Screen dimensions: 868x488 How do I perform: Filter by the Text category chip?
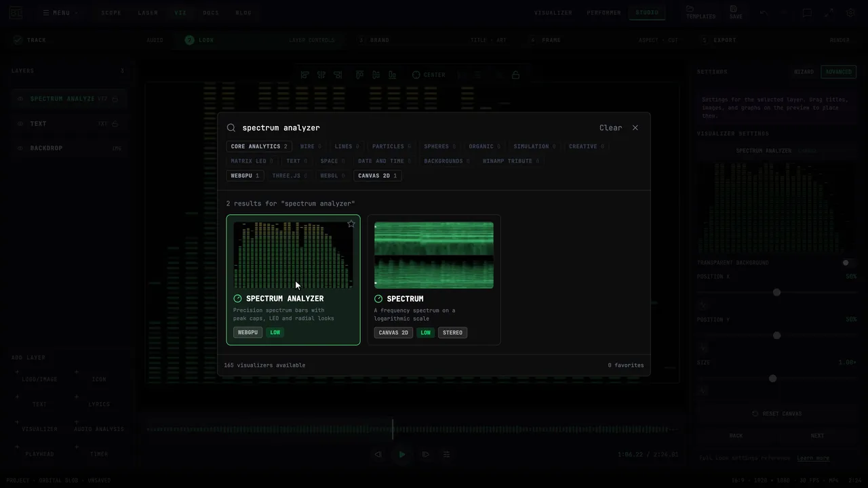click(x=297, y=161)
